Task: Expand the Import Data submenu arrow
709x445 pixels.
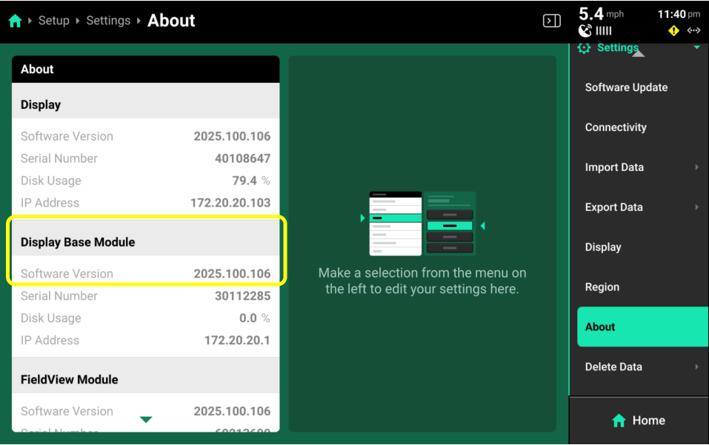Action: [696, 167]
